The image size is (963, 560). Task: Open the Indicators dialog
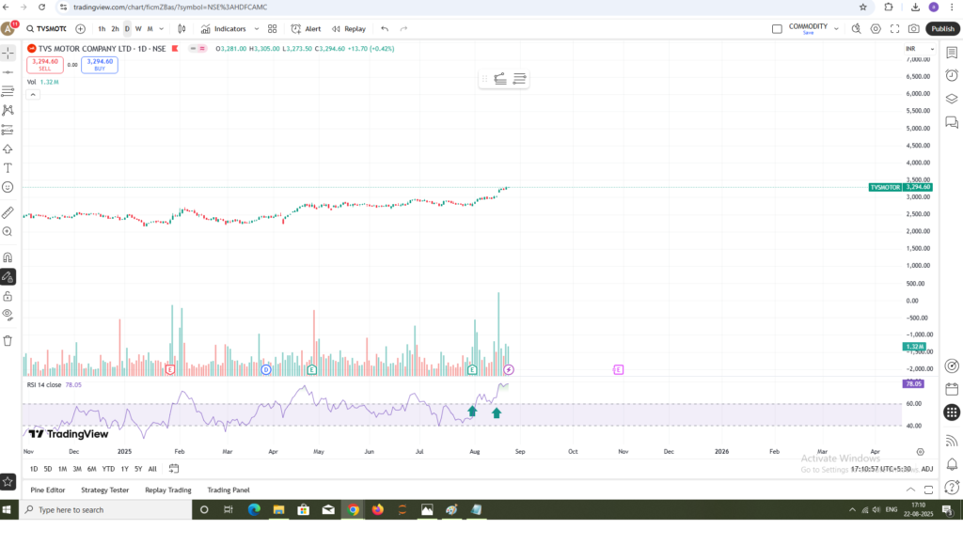coord(224,29)
